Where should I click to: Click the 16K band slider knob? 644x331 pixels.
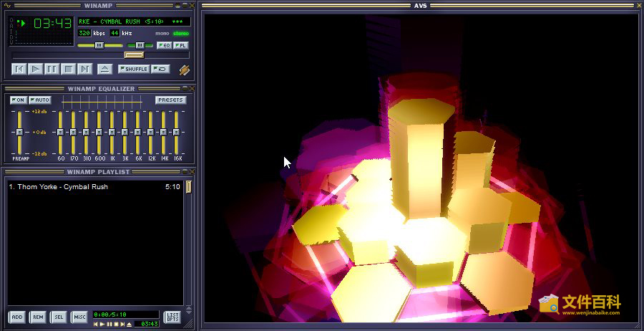(x=176, y=132)
